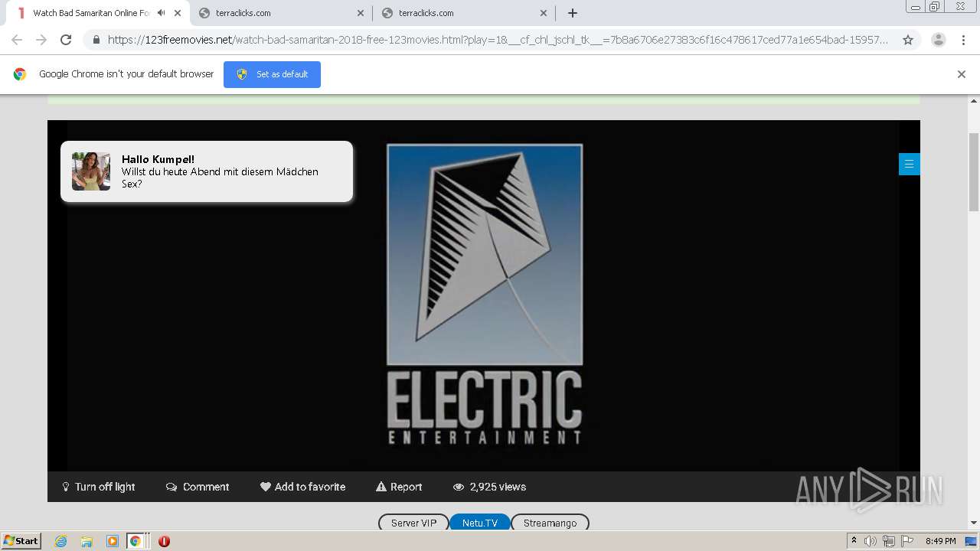Image resolution: width=980 pixels, height=551 pixels.
Task: Switch to the second terraclicks.com tab
Action: [x=464, y=13]
